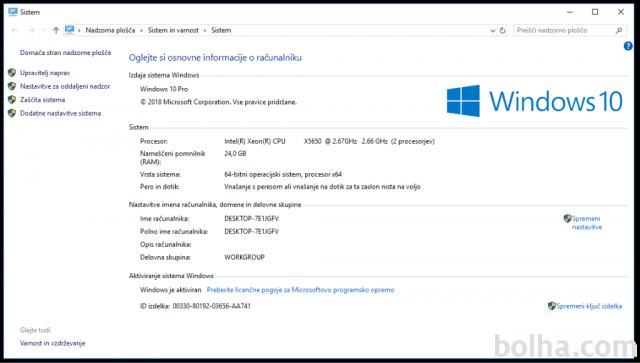Select Sistem in varnost breadcrumb
Viewport: 640px width, 363px height.
pyautogui.click(x=173, y=30)
